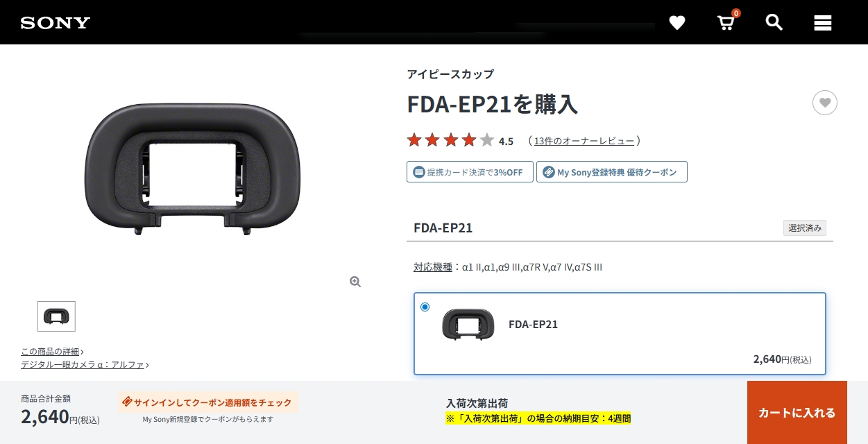Open the shopping cart icon
Image resolution: width=868 pixels, height=444 pixels.
(x=726, y=22)
